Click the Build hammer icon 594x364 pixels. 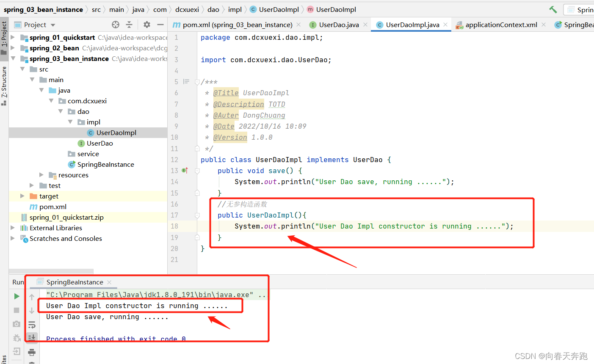coord(553,9)
